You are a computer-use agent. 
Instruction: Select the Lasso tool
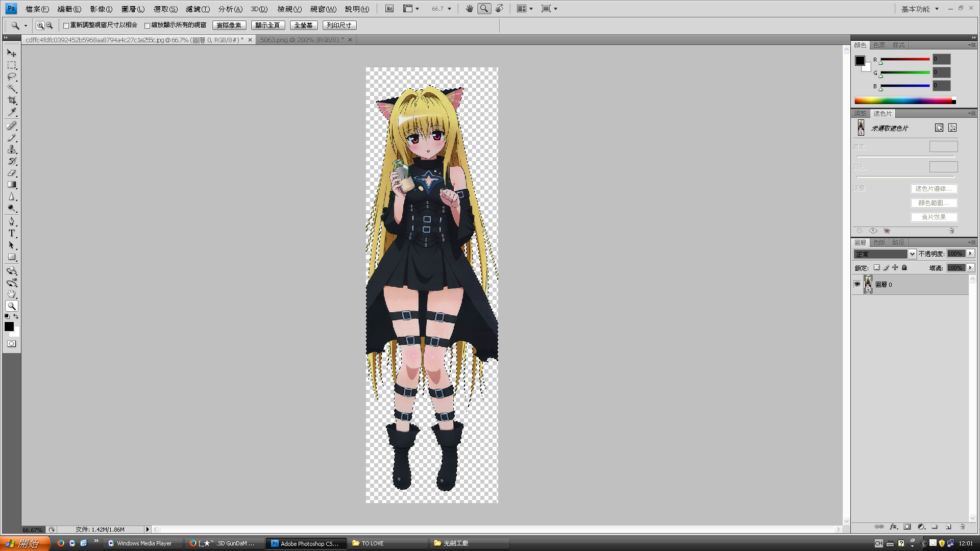(11, 77)
